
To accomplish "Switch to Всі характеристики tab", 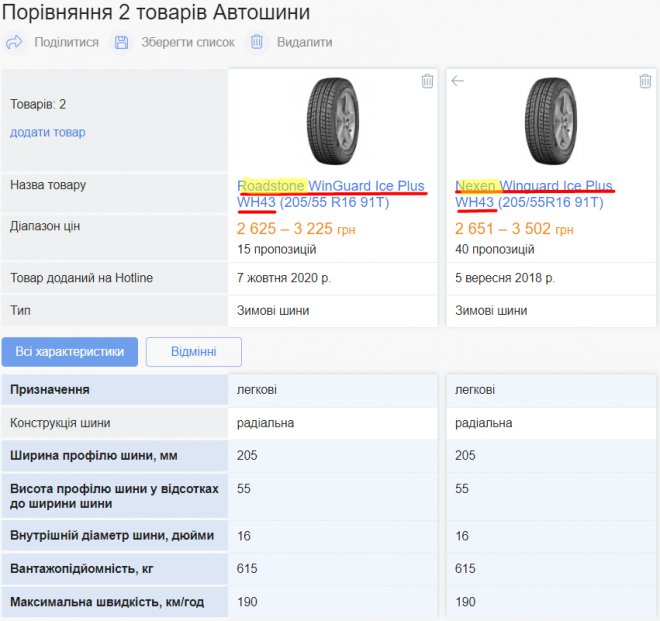I will [70, 352].
